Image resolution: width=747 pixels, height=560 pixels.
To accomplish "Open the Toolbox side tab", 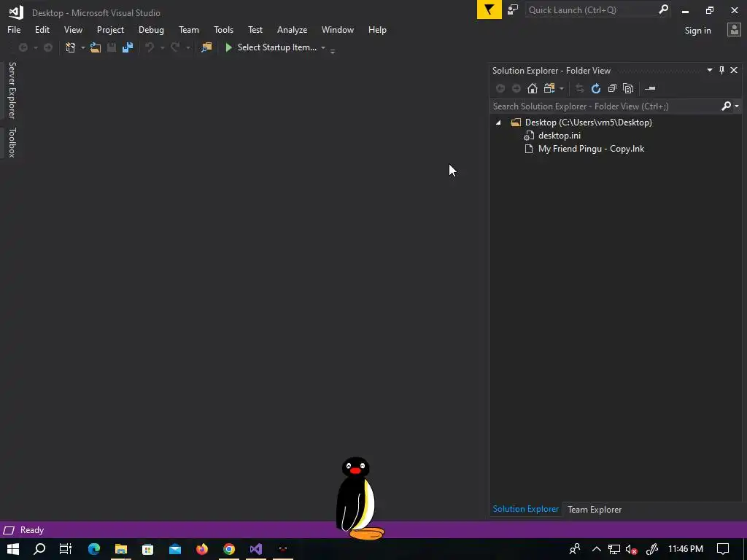I will coord(12,142).
